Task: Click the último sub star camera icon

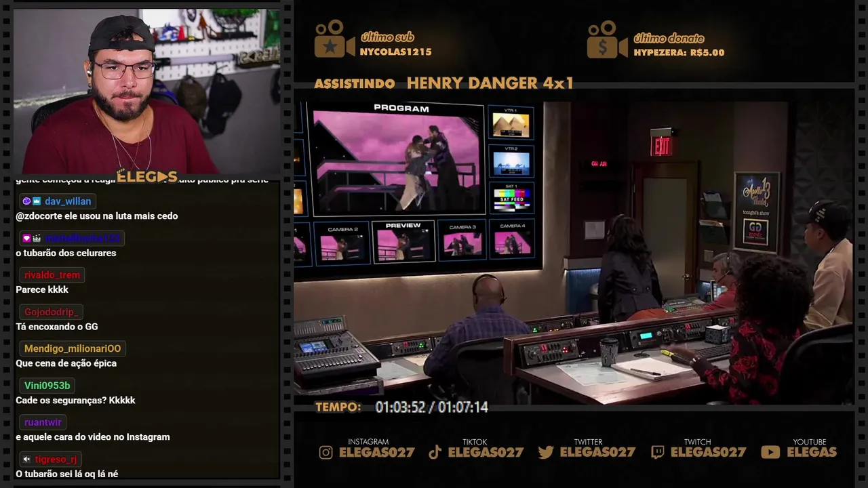Action: pyautogui.click(x=334, y=39)
